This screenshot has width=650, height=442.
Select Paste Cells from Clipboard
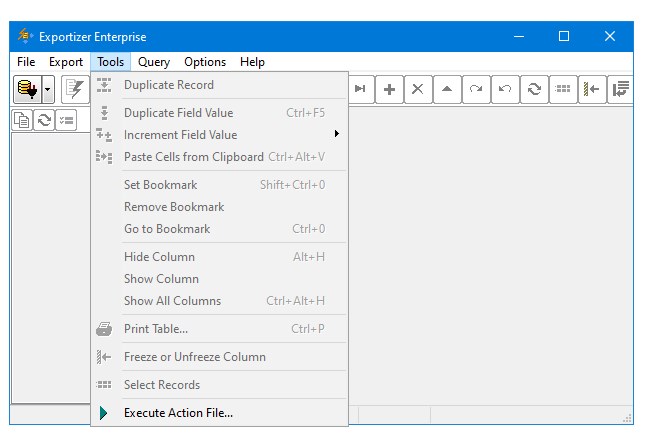[219, 157]
